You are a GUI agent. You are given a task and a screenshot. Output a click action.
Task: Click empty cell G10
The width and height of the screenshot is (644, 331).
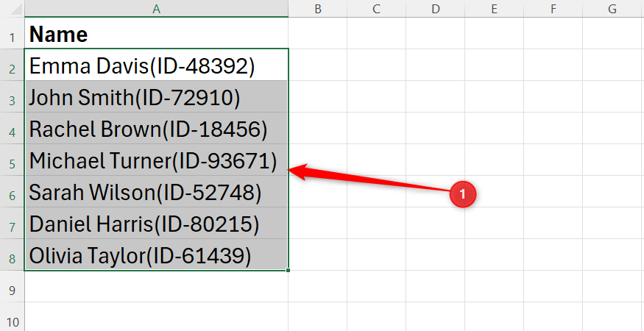613,316
